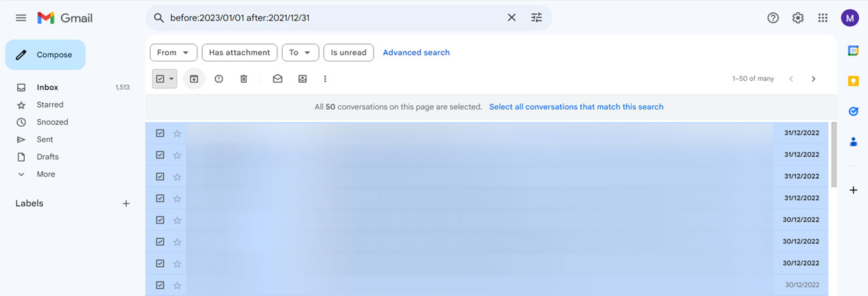Open the Settings gear
The width and height of the screenshot is (868, 296).
pos(798,18)
